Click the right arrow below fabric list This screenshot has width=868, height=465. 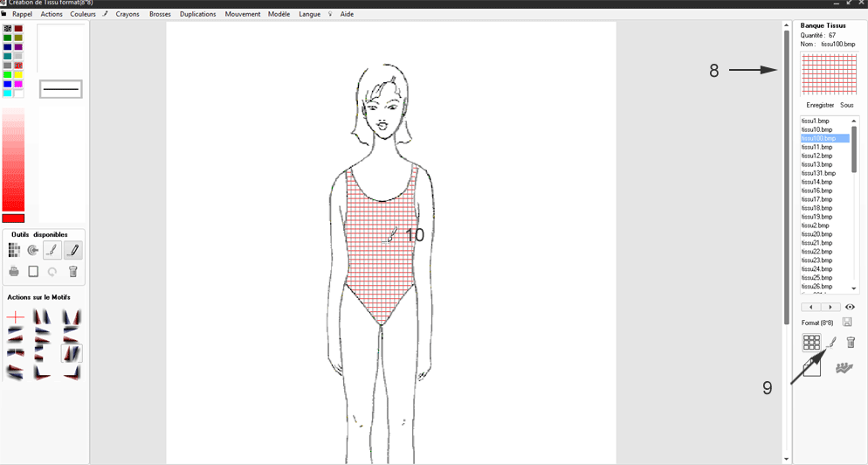pyautogui.click(x=830, y=308)
